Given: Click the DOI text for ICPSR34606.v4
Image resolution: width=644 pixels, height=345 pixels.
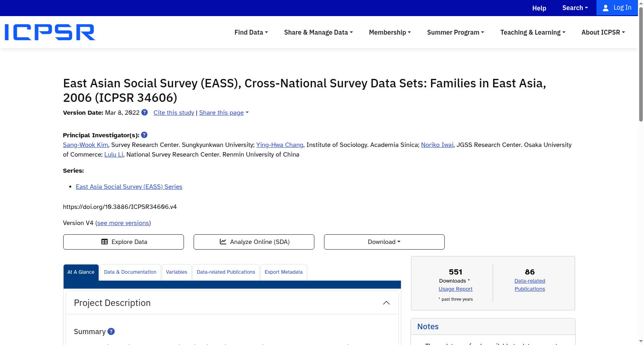Looking at the screenshot, I should pyautogui.click(x=120, y=207).
